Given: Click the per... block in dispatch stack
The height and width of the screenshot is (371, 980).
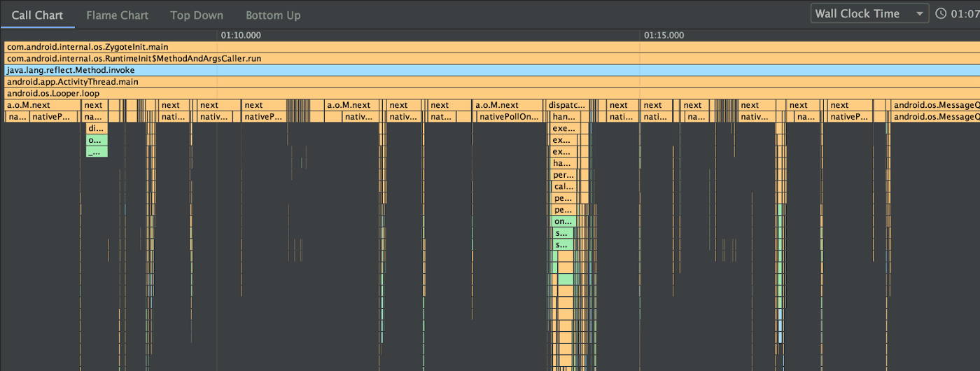Looking at the screenshot, I should (563, 175).
